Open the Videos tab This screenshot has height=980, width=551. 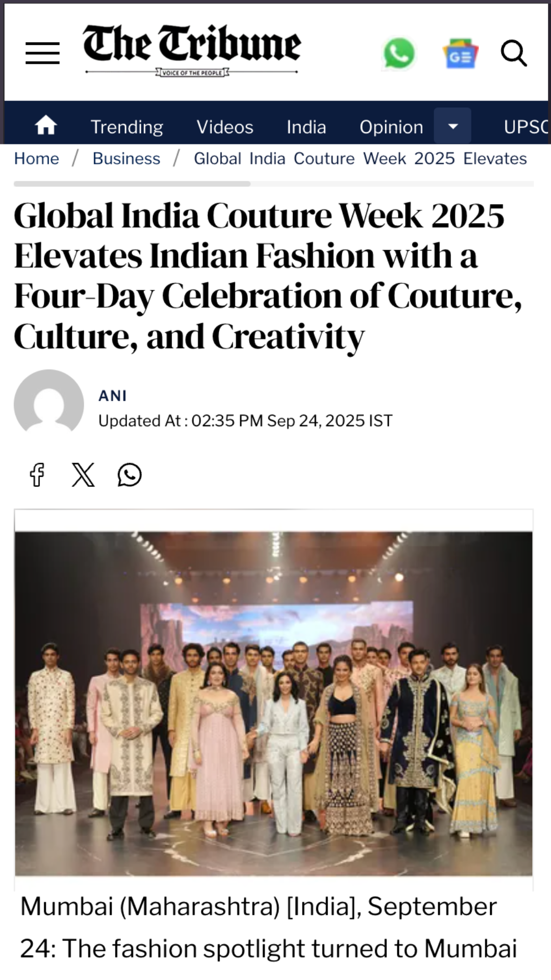[x=225, y=127]
